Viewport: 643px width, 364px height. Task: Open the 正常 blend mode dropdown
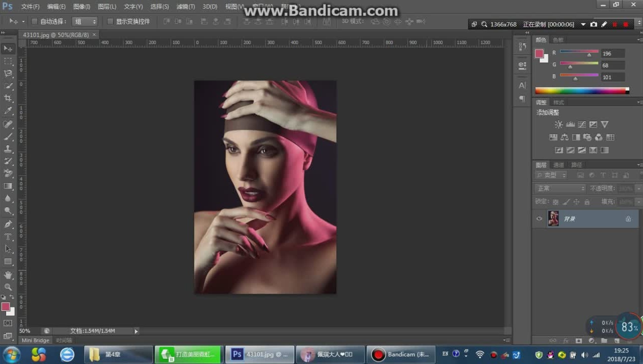(560, 188)
